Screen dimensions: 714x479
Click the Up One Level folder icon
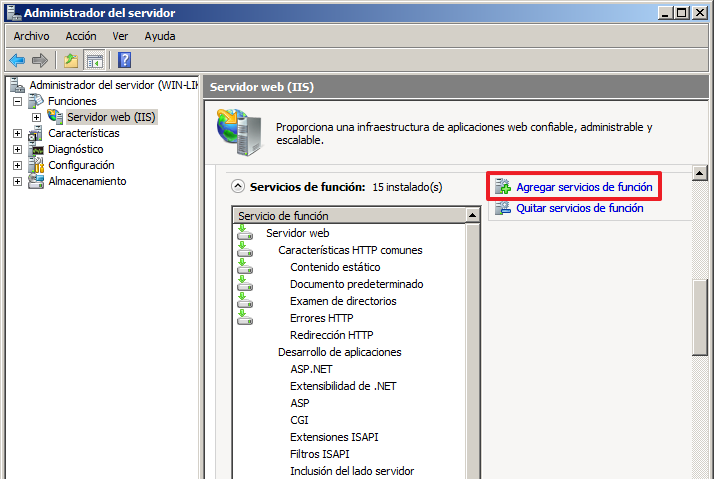point(71,59)
